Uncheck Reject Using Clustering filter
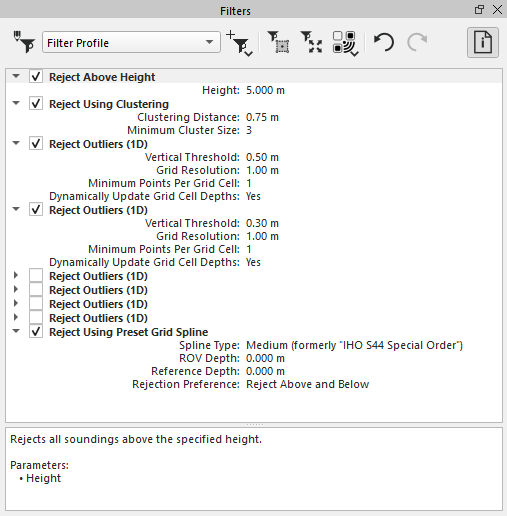This screenshot has width=507, height=516. (x=36, y=104)
